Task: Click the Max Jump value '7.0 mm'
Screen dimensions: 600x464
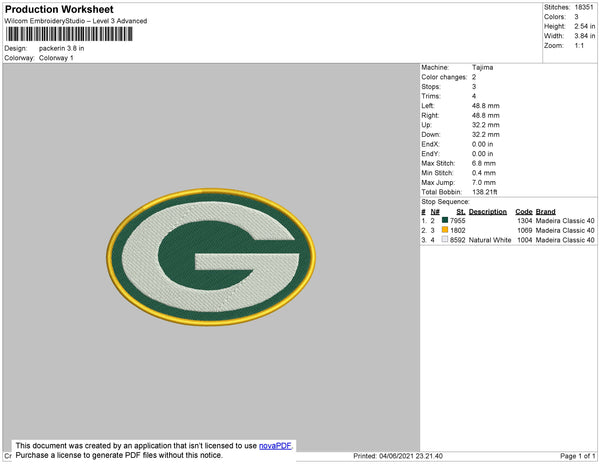Action: pyautogui.click(x=484, y=182)
